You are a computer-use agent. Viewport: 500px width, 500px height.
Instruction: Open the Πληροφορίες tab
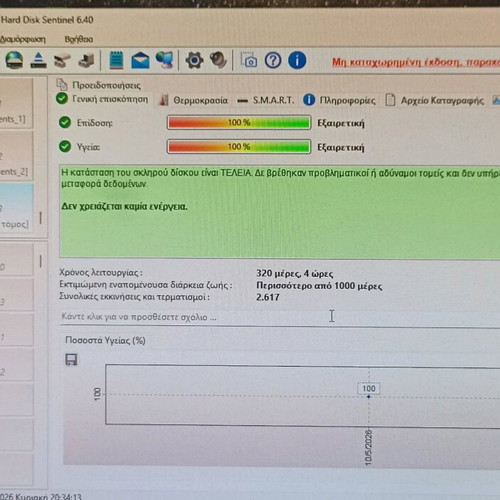click(339, 100)
